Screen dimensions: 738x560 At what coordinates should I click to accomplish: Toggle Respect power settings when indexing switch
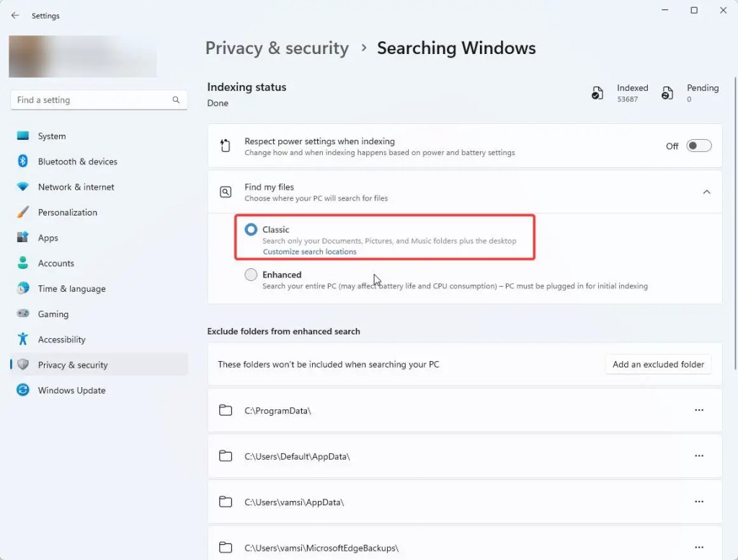[x=698, y=146]
